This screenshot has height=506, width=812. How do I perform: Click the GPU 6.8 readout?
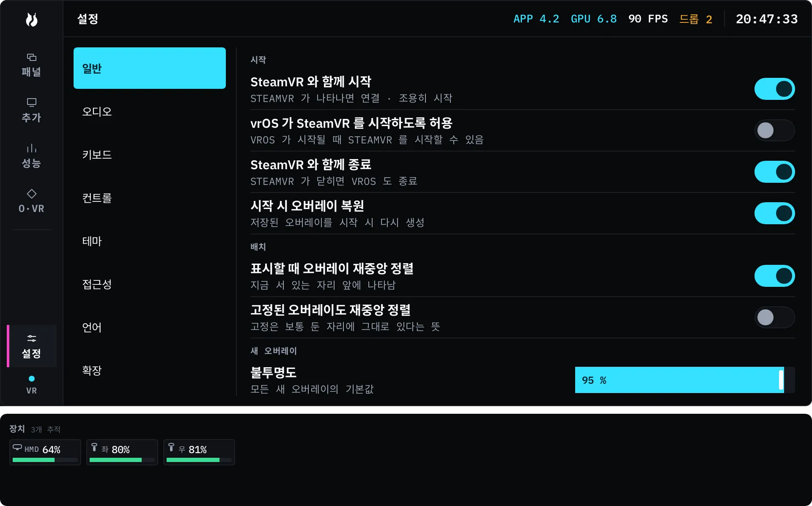coord(593,19)
